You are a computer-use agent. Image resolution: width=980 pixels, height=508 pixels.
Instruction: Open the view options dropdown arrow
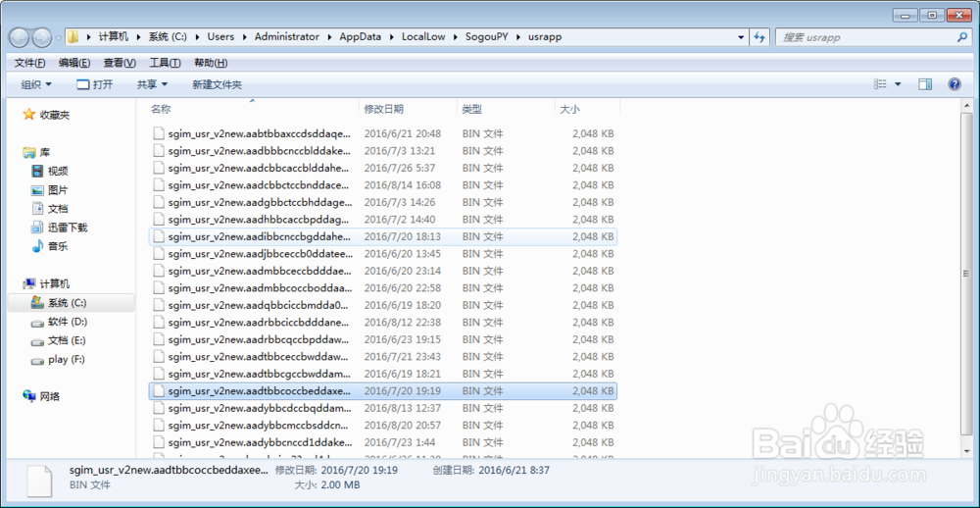pyautogui.click(x=898, y=84)
